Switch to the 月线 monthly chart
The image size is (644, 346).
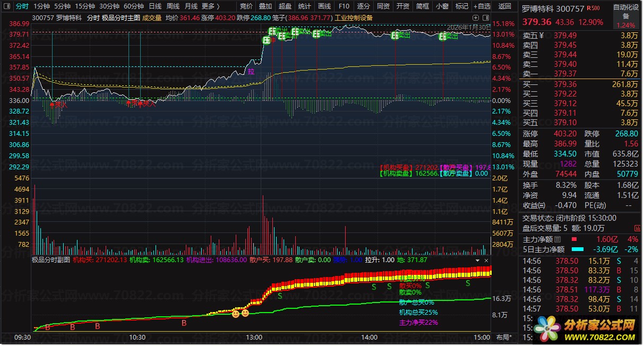(191, 6)
